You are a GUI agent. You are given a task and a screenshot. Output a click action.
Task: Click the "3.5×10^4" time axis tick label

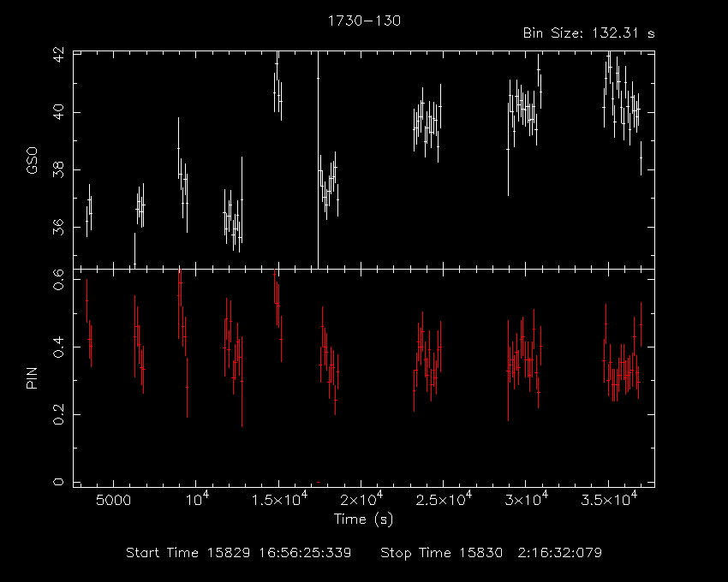(x=609, y=499)
